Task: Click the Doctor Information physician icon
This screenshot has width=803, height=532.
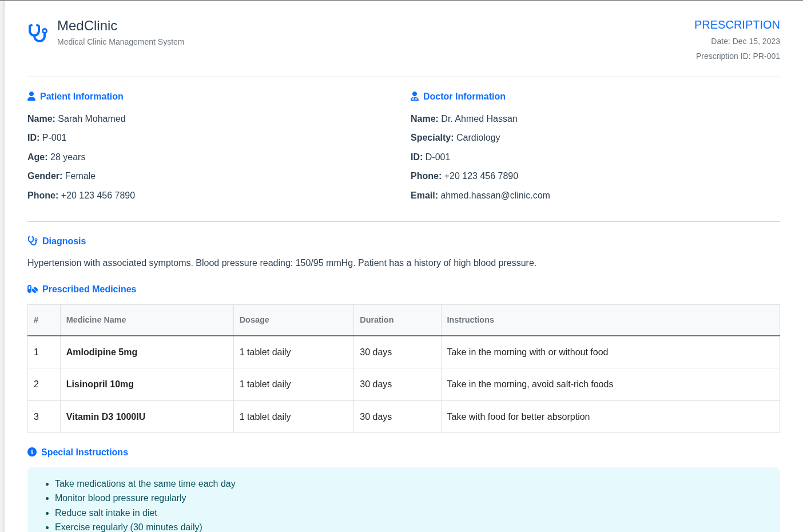Action: [415, 96]
